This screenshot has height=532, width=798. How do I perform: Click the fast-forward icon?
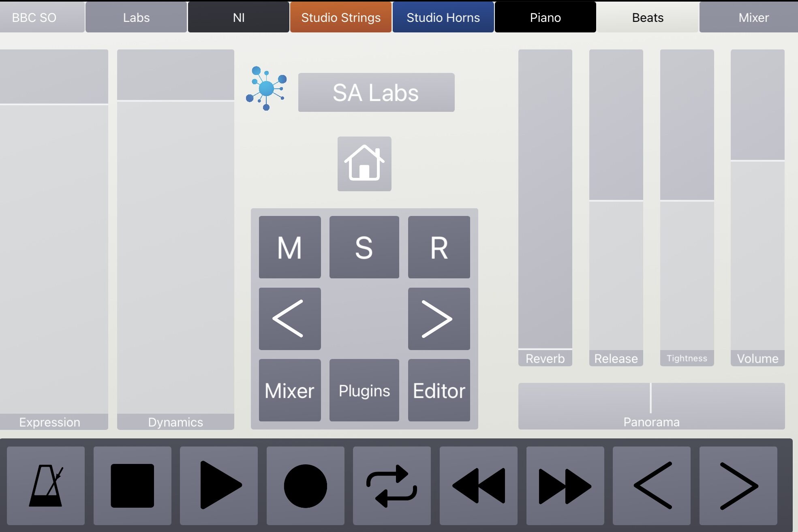[x=565, y=485]
